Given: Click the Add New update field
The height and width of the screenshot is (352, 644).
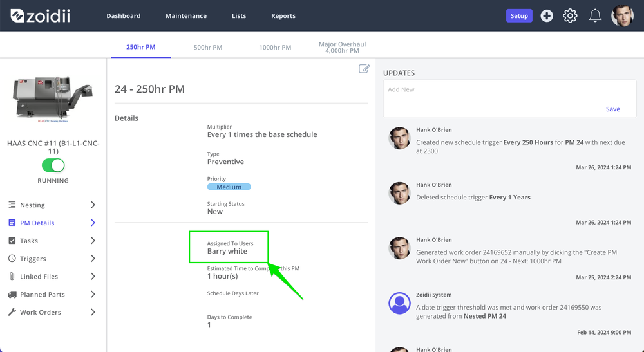Looking at the screenshot, I should click(x=509, y=98).
